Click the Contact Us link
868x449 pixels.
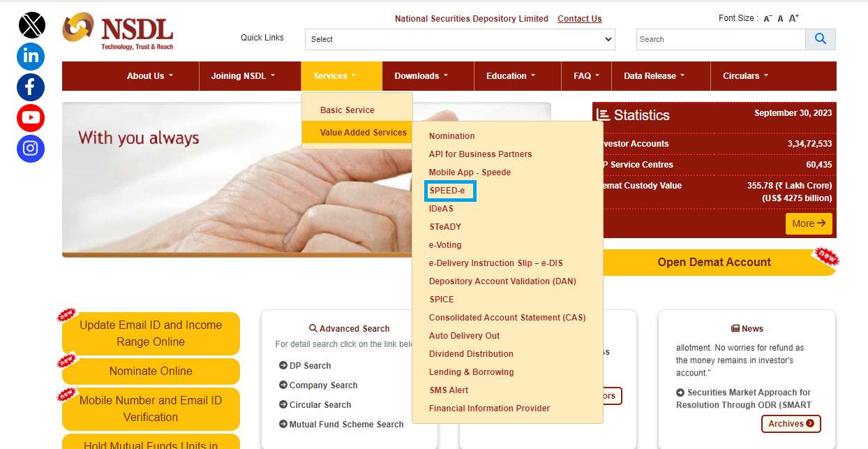point(579,19)
